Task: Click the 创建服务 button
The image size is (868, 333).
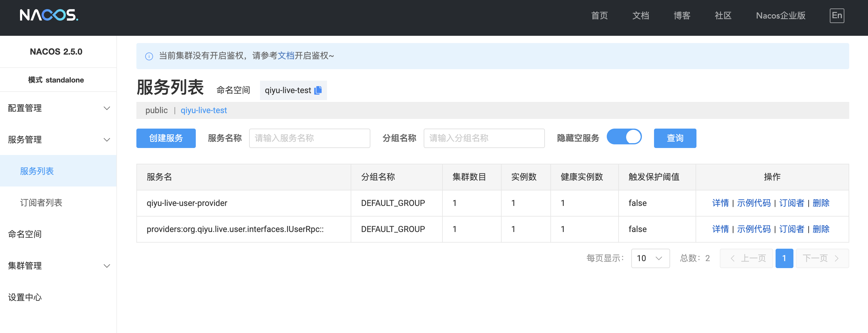Action: [166, 138]
